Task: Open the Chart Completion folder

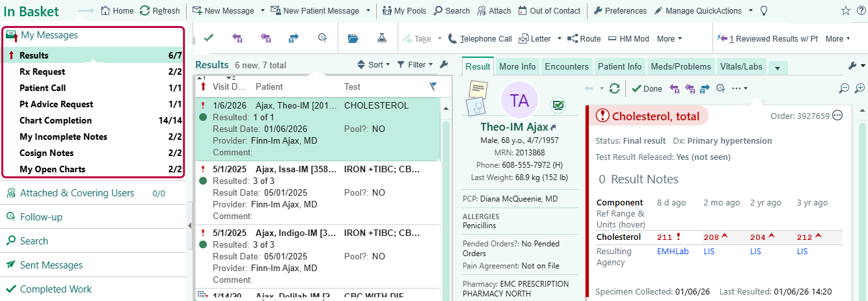Action: coord(94,120)
